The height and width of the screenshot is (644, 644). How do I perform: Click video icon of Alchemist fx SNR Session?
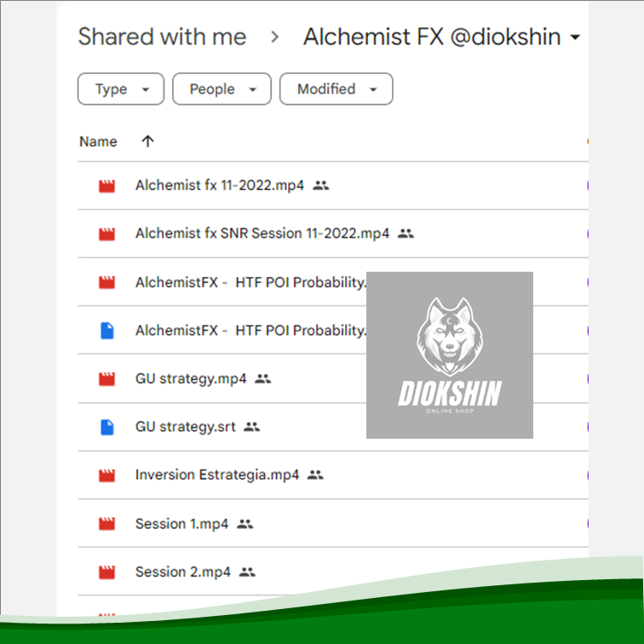point(106,234)
